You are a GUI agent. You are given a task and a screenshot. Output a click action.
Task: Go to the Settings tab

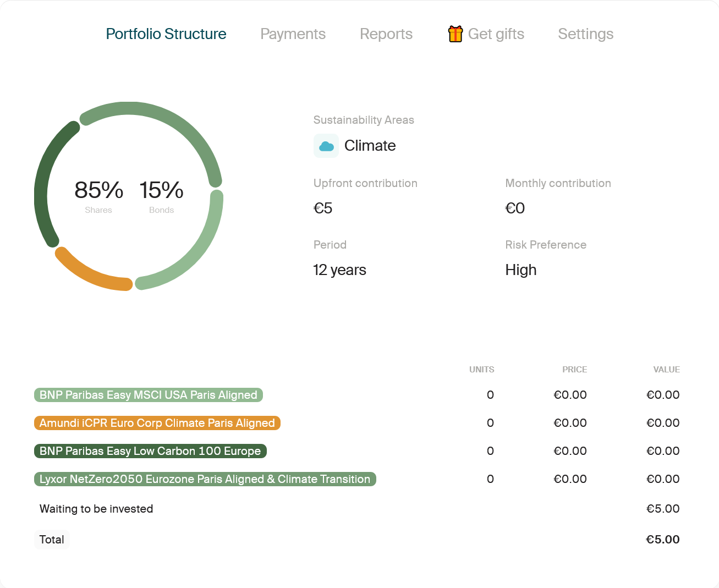tap(585, 34)
